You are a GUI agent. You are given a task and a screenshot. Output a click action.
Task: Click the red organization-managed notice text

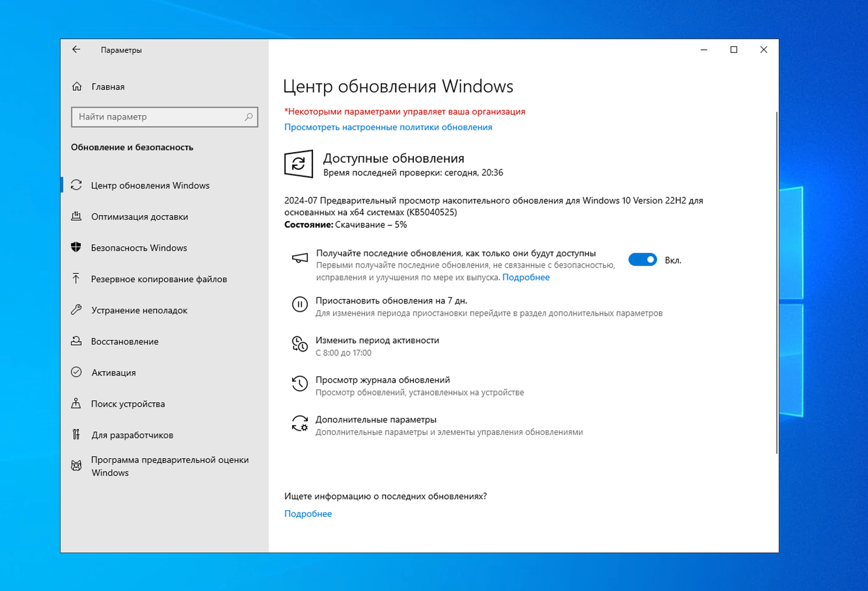(405, 112)
